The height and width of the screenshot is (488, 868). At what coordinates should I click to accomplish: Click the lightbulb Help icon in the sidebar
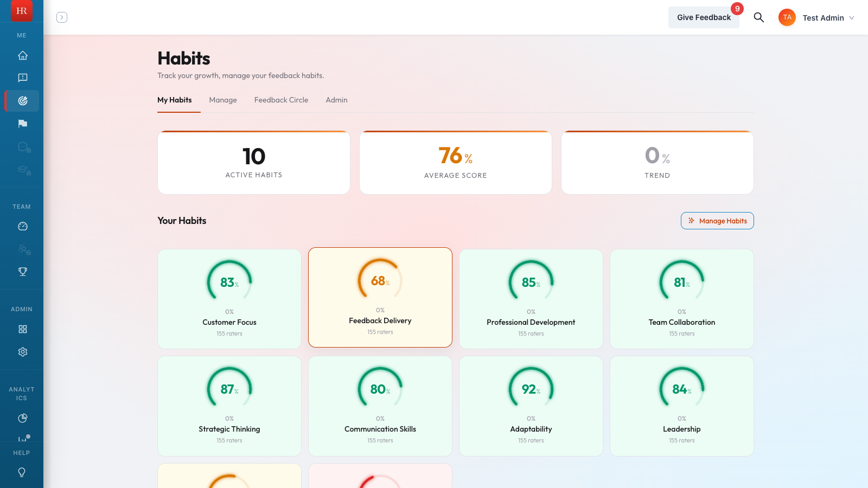click(22, 472)
